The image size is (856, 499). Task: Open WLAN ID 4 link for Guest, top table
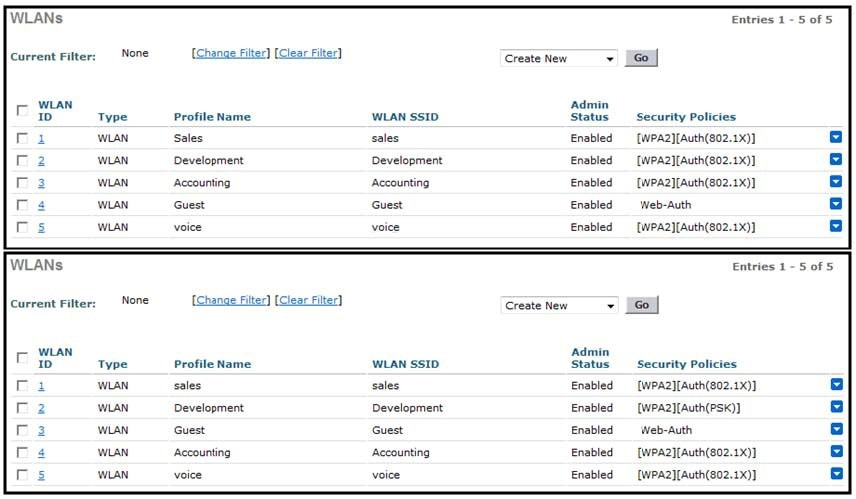tap(41, 205)
